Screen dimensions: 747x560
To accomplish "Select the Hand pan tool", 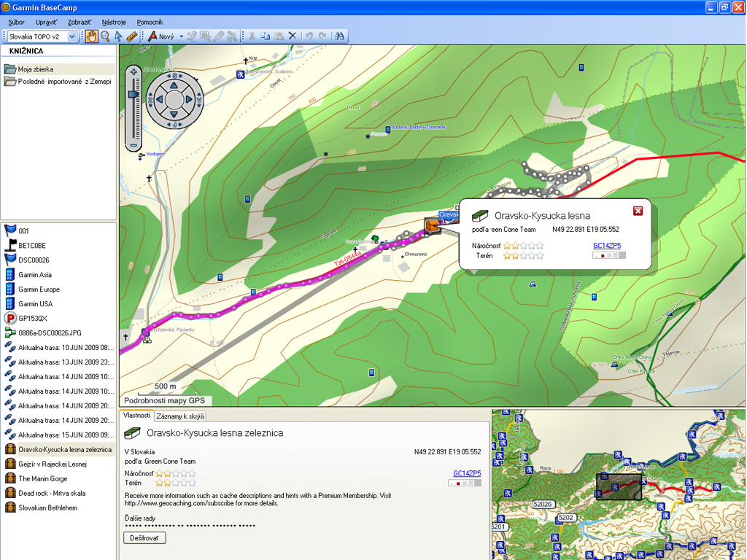I will [91, 36].
